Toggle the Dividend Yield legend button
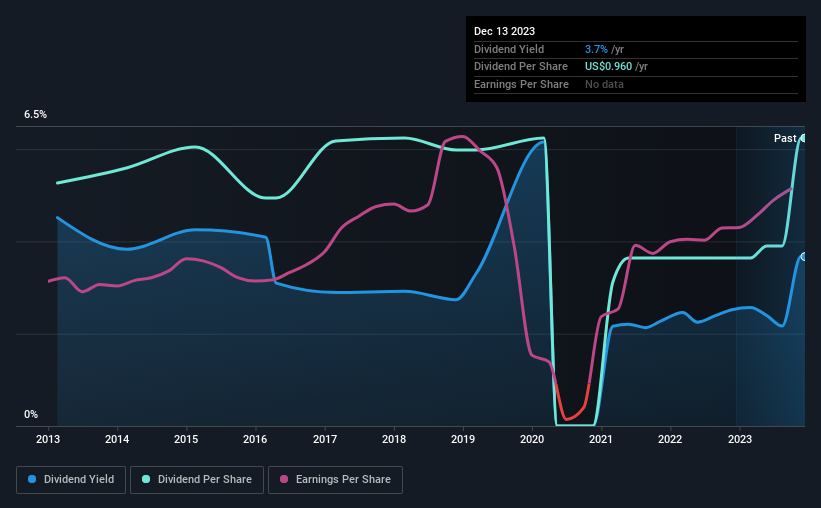Screen dimensions: 821x508 [71, 480]
